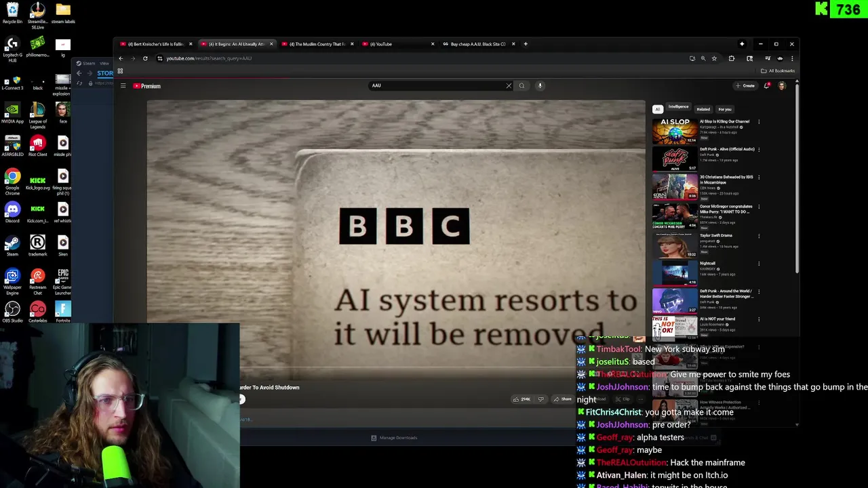Image resolution: width=868 pixels, height=488 pixels.
Task: Open YouTube notifications bell
Action: [767, 85]
